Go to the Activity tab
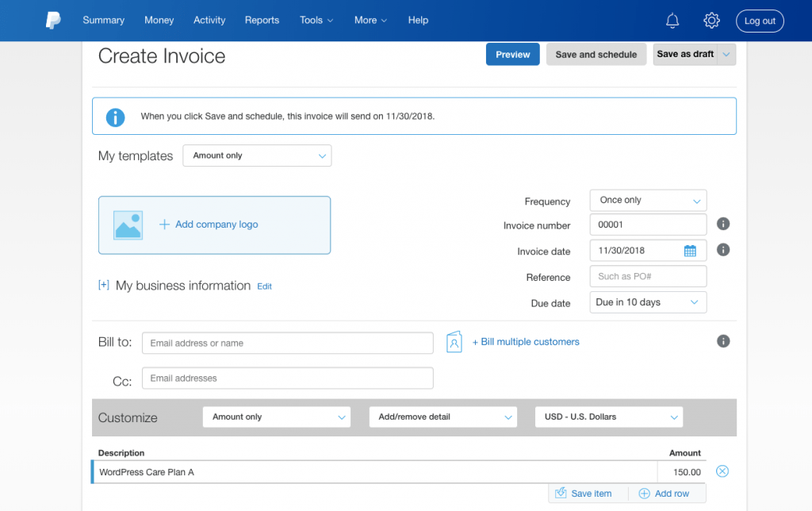The width and height of the screenshot is (812, 511). point(209,20)
